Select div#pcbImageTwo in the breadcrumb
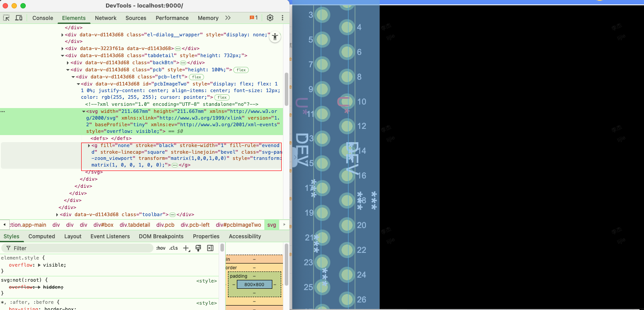The height and width of the screenshot is (310, 644). (239, 225)
